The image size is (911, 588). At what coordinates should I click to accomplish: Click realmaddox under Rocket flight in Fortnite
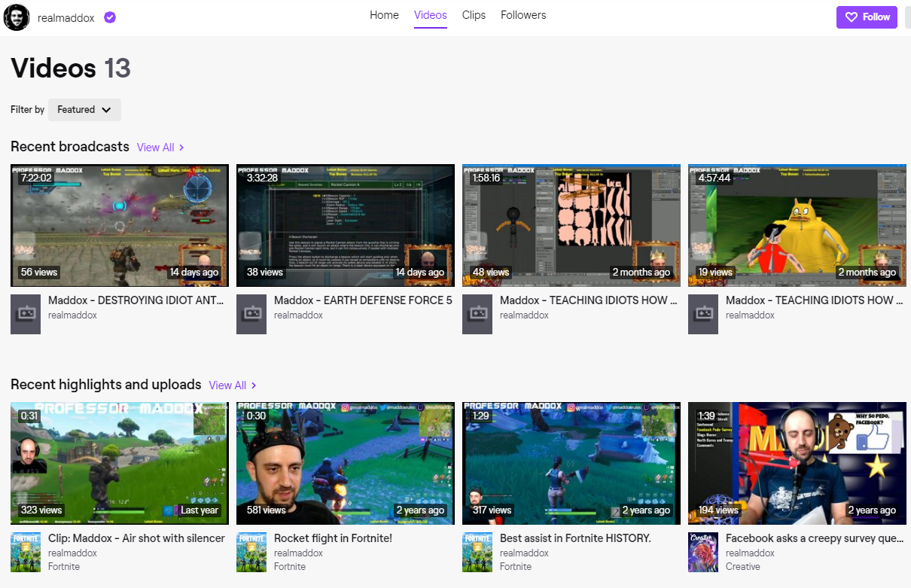coord(298,553)
